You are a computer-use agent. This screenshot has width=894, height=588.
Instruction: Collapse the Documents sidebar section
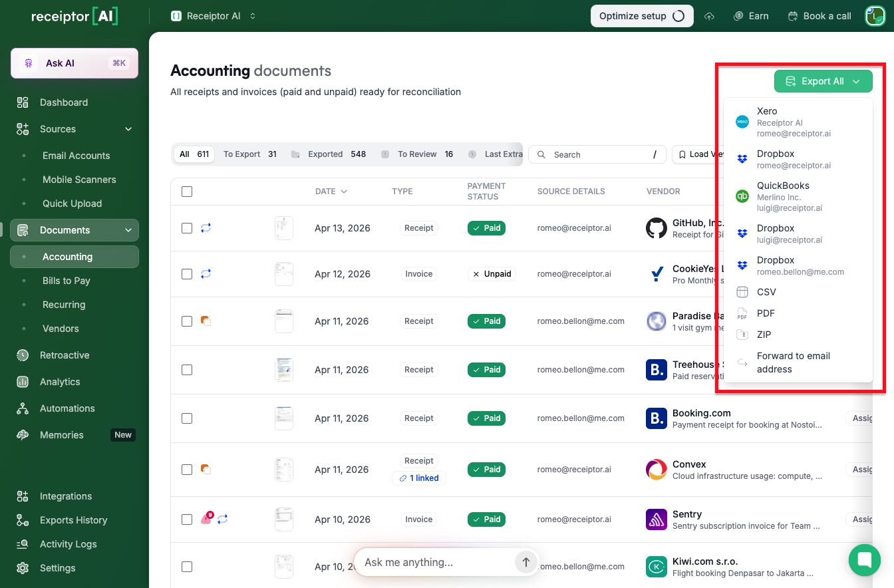pyautogui.click(x=128, y=230)
